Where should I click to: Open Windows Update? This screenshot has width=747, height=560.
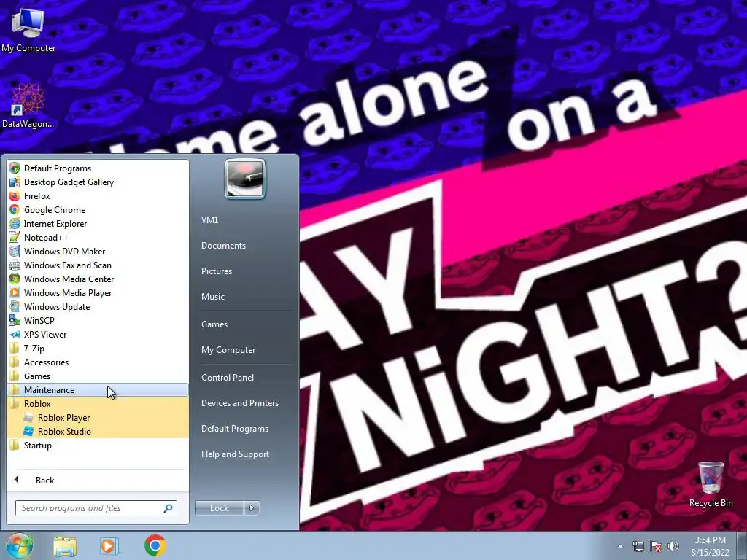(x=98, y=306)
